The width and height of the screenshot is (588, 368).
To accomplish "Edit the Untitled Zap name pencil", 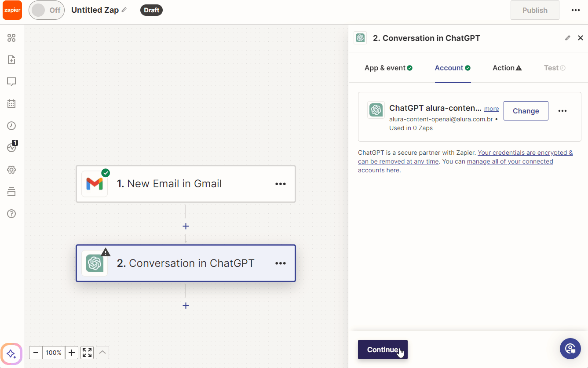I will point(124,10).
